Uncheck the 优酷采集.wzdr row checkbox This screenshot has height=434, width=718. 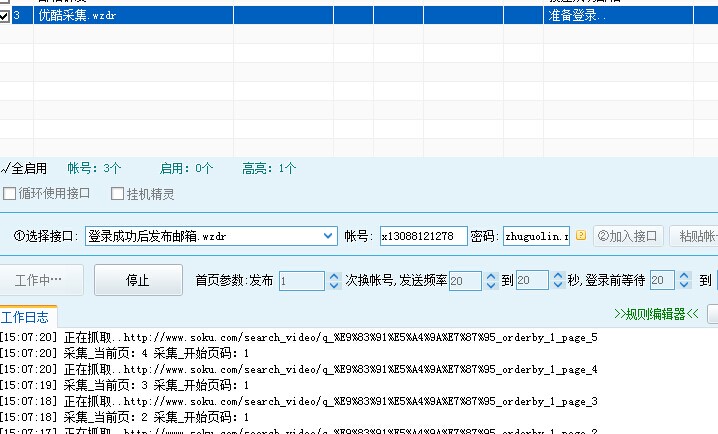[x=4, y=16]
